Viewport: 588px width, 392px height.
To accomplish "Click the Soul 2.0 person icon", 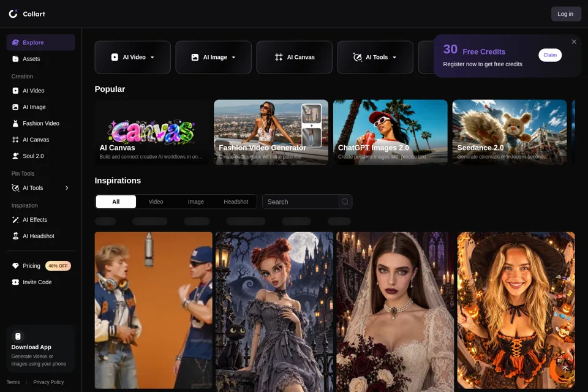I will pyautogui.click(x=15, y=156).
